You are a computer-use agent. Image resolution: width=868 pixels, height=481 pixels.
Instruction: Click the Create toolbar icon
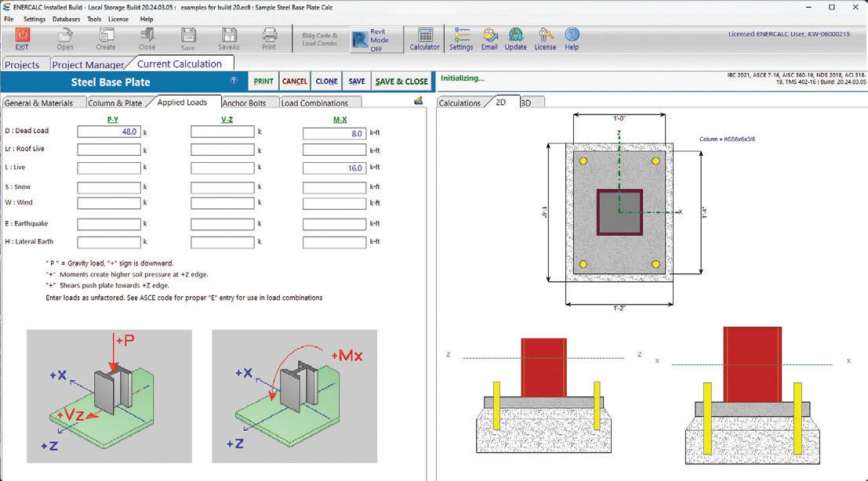pyautogui.click(x=106, y=38)
